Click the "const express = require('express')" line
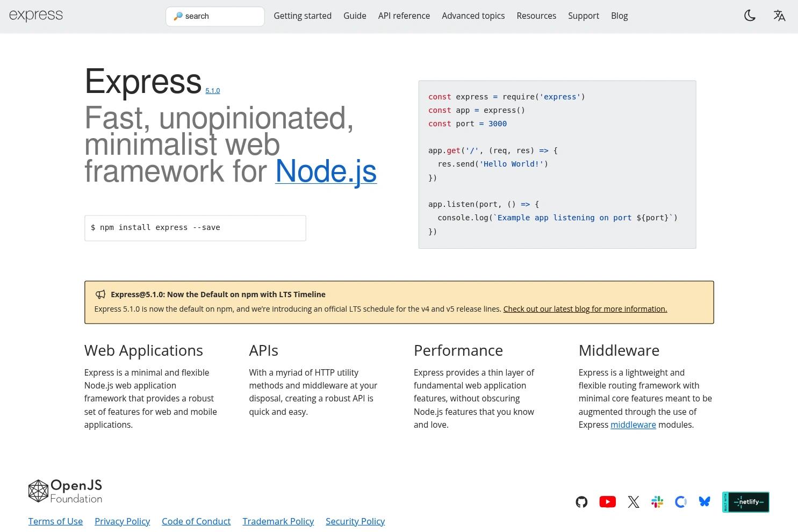 (x=507, y=97)
